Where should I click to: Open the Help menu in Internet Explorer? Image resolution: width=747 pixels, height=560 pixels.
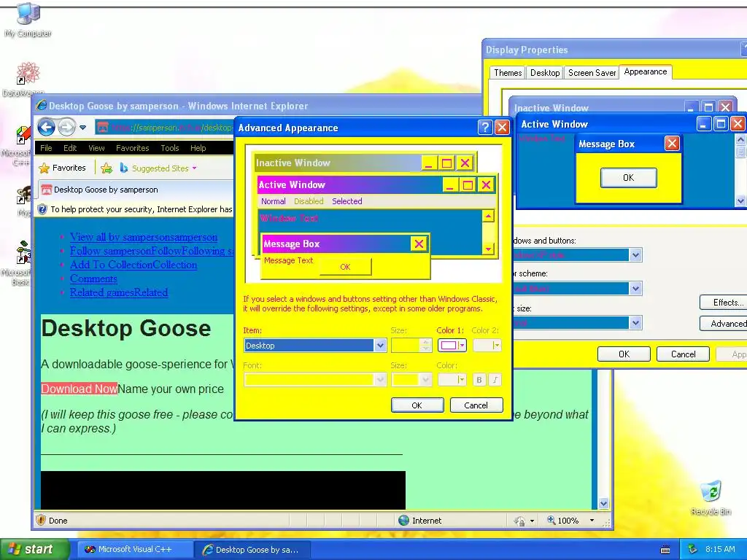pos(198,148)
